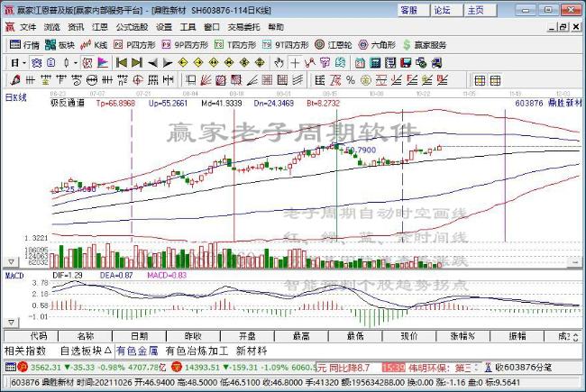The image size is (586, 392).
Task: Click the 论坛 forum button
Action: point(442,10)
